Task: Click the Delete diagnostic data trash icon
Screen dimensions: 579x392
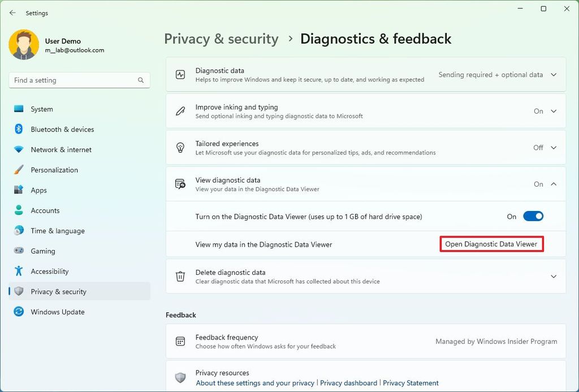Action: [180, 276]
